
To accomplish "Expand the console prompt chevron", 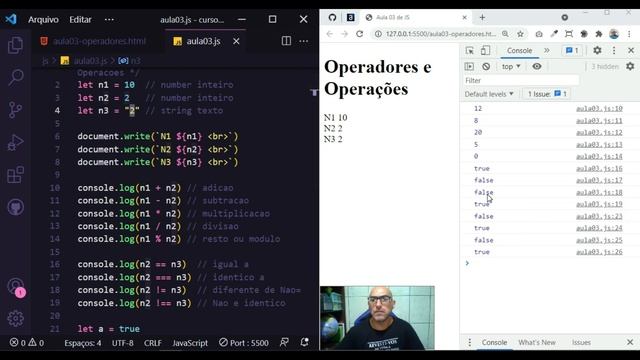I will tap(467, 263).
